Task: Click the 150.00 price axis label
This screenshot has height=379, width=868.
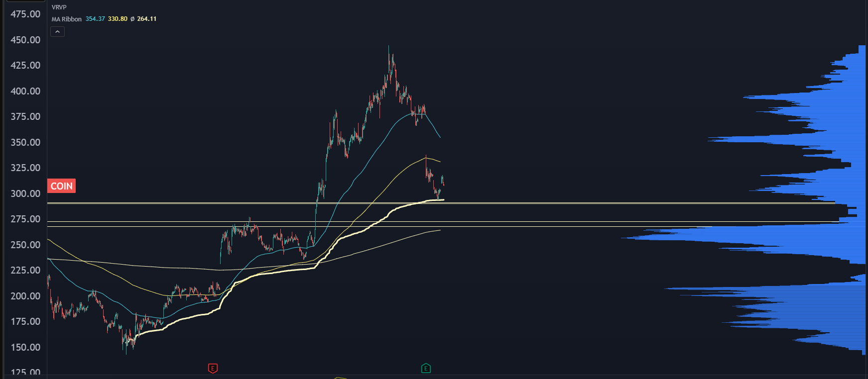Action: point(25,347)
